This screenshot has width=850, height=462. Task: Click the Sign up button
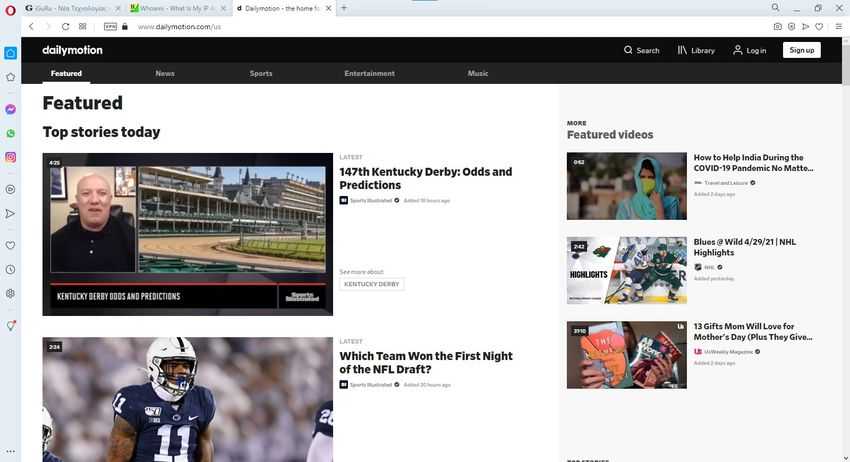point(801,50)
